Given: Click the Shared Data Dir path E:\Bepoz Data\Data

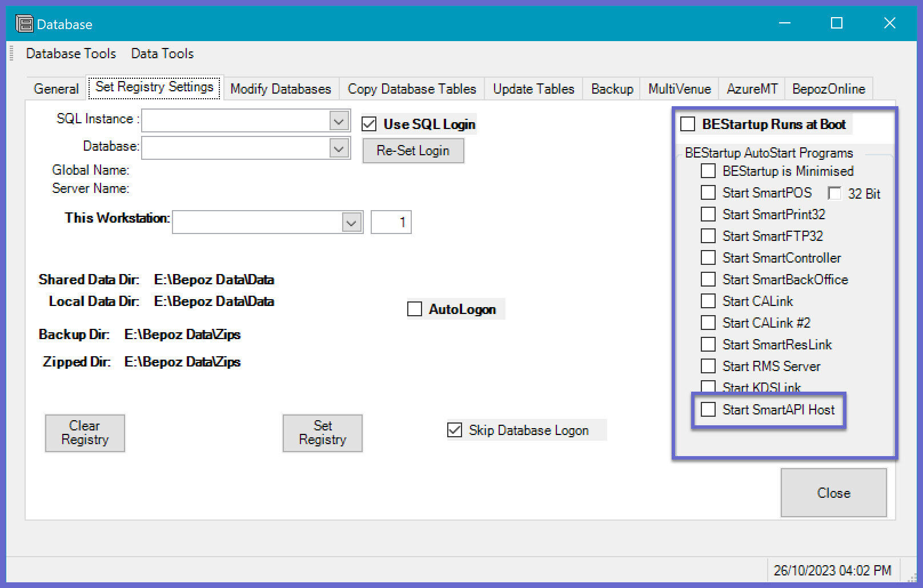Looking at the screenshot, I should 214,280.
